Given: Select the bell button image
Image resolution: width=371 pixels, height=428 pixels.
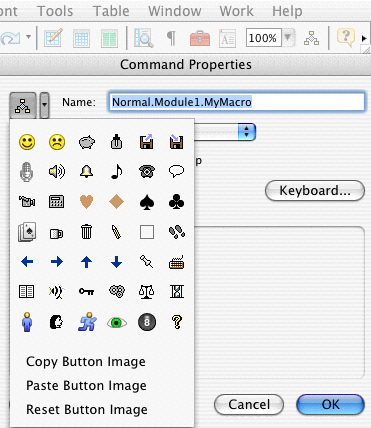Looking at the screenshot, I should [x=87, y=172].
